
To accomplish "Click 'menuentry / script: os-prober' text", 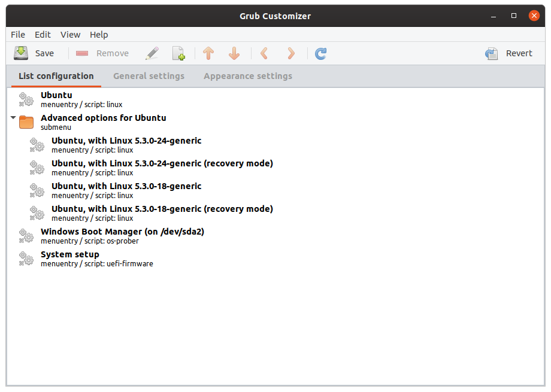I will point(90,241).
